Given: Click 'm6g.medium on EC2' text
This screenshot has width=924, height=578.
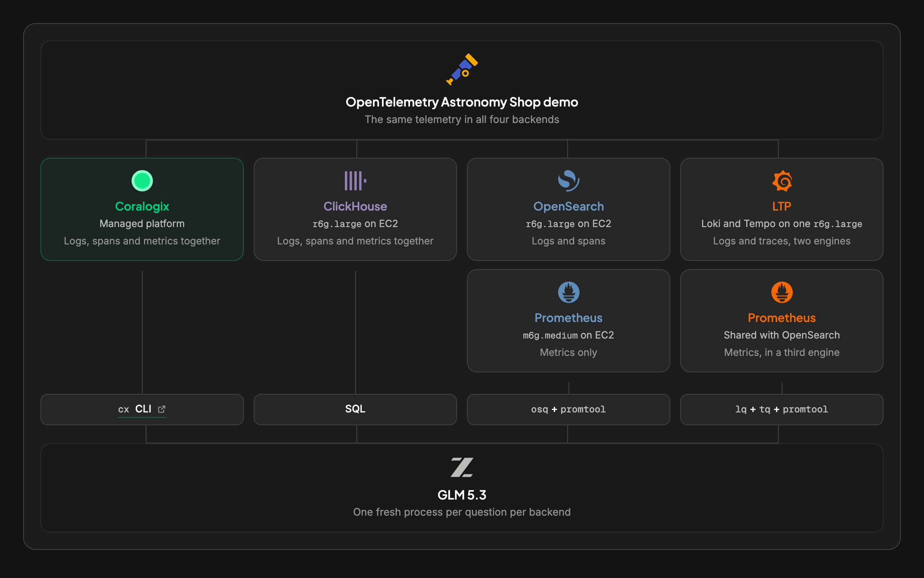Looking at the screenshot, I should pyautogui.click(x=568, y=335).
